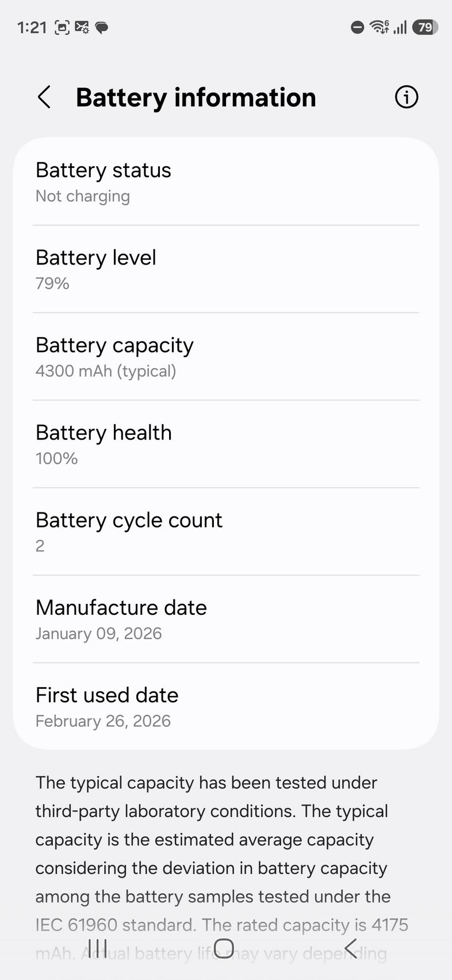Viewport: 452px width, 980px height.
Task: Select the Battery status row
Action: point(226,182)
